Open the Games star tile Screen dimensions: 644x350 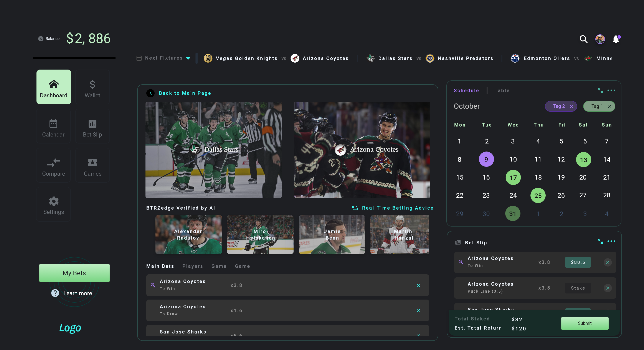(x=92, y=165)
